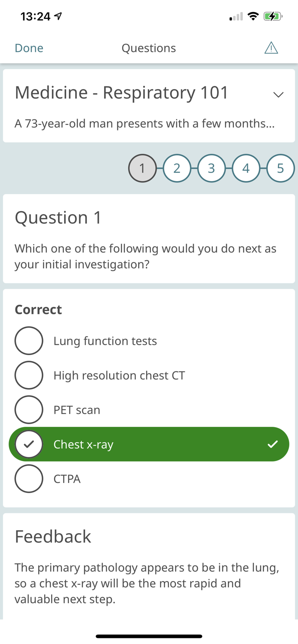Tap the Done button
This screenshot has width=298, height=644.
click(x=28, y=48)
